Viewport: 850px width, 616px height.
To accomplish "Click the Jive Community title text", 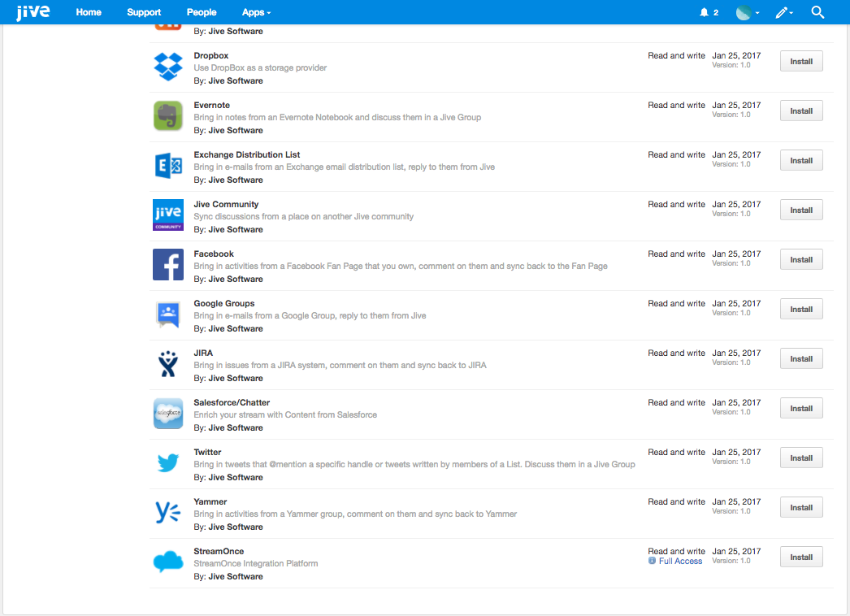I will [226, 205].
